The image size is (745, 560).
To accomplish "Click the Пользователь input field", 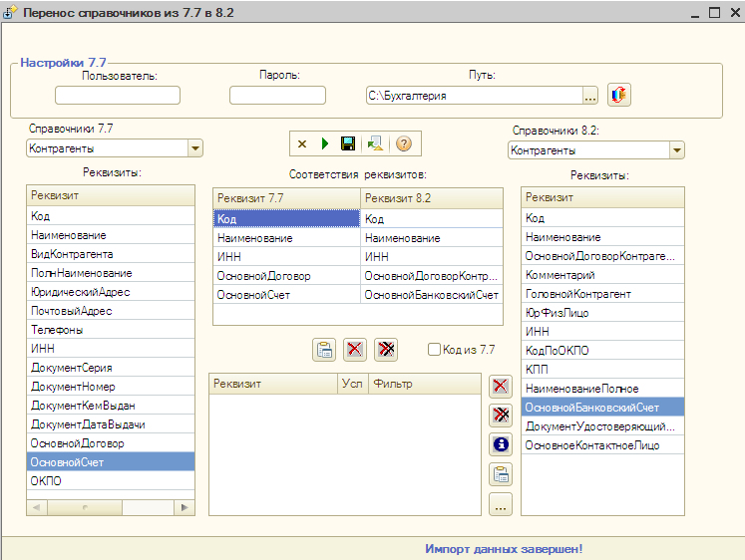I will pos(118,95).
